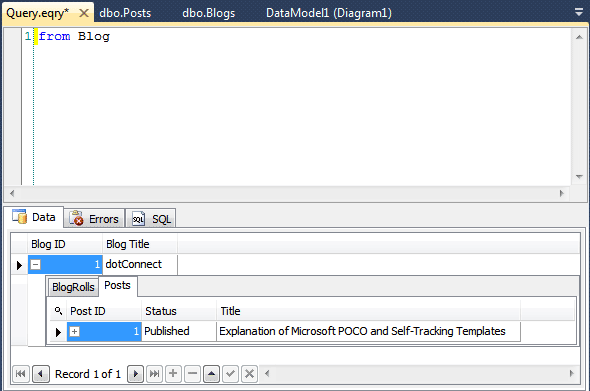Open the search icon in Posts grid

coord(58,311)
